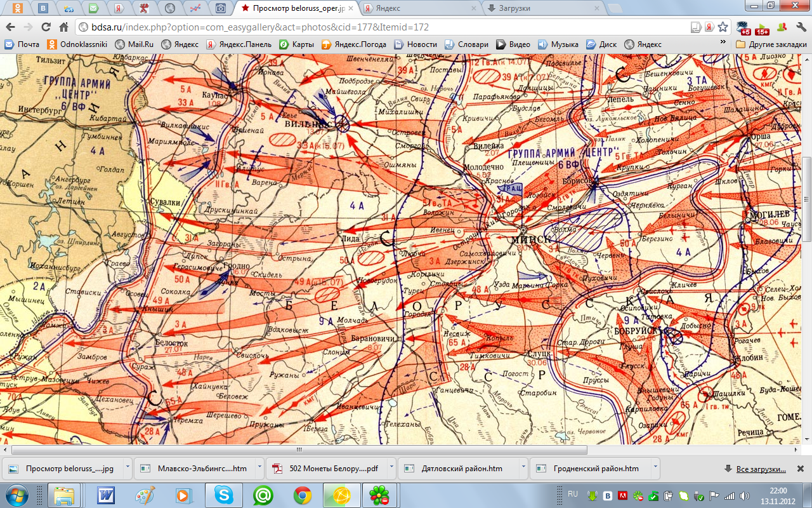The image size is (812, 508).
Task: Bookmark this page with the star icon
Action: [x=723, y=27]
